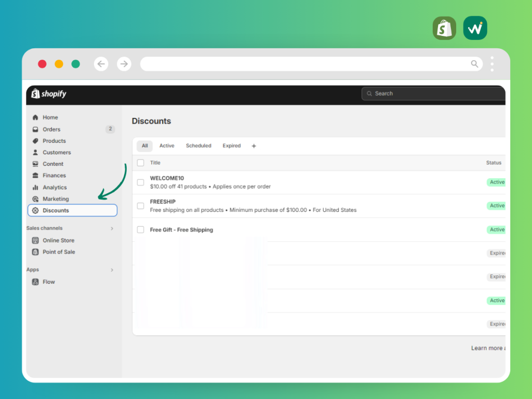Check the Free Gift - Free Shipping checkbox
Screen dimensions: 532x399
click(140, 230)
